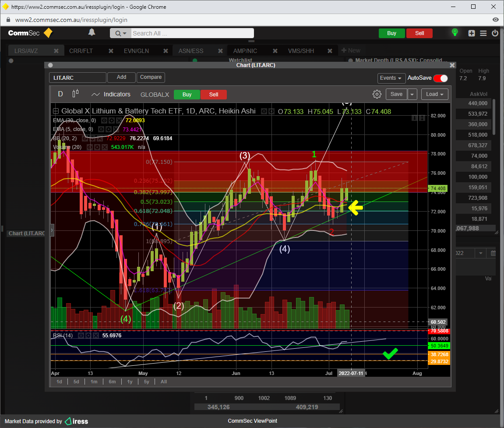This screenshot has height=428, width=504.
Task: Open settings for EMA 30 indicator
Action: coord(111,120)
